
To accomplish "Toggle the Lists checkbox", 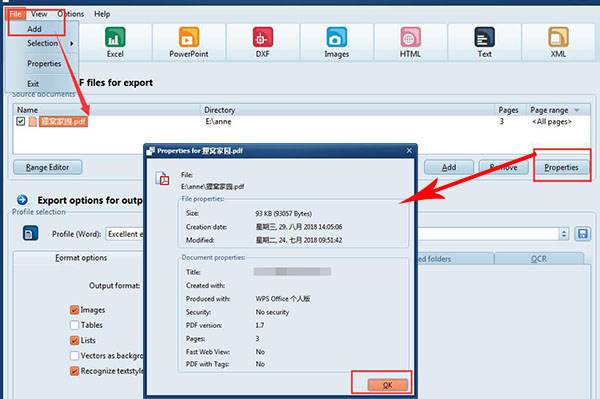I will click(x=74, y=340).
